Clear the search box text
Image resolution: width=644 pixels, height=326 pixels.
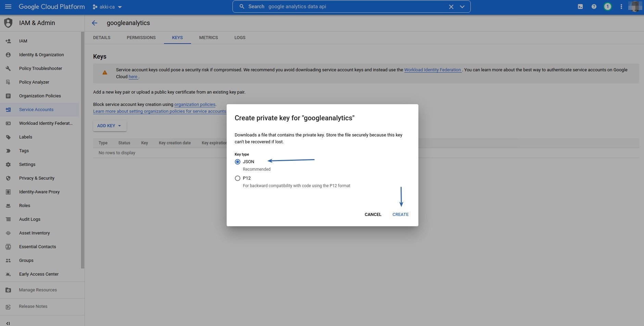point(451,7)
